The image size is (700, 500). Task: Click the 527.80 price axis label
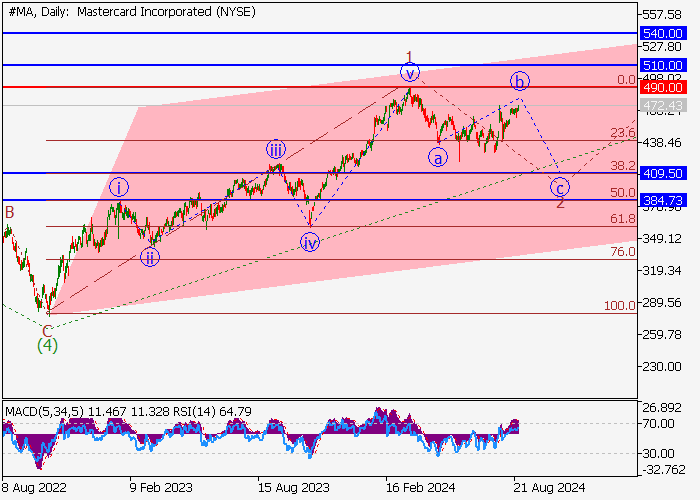[662, 47]
